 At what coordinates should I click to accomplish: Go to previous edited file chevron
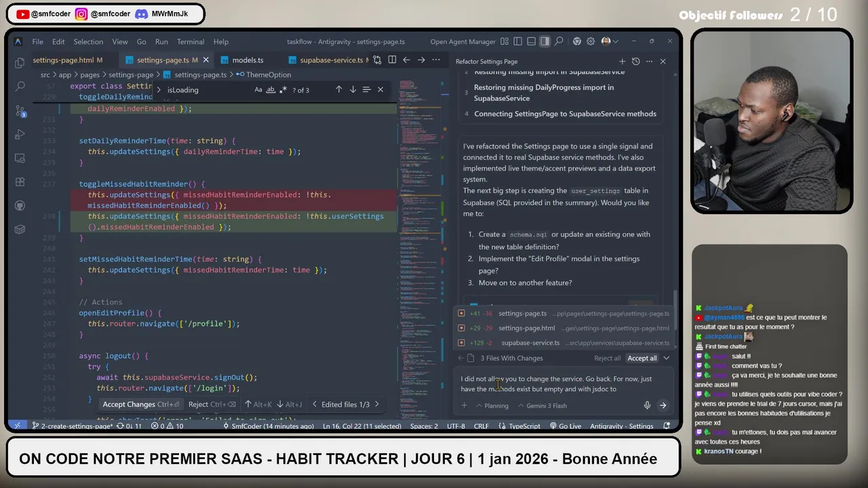[314, 404]
